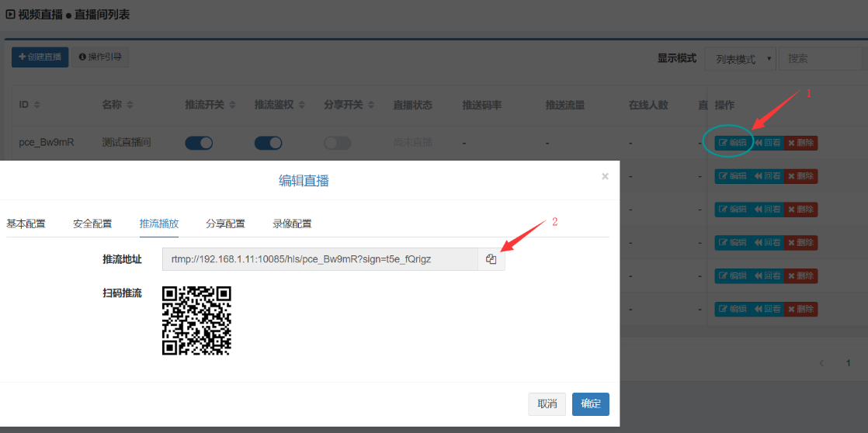
Task: Open the 操作引导 guide button
Action: point(100,57)
